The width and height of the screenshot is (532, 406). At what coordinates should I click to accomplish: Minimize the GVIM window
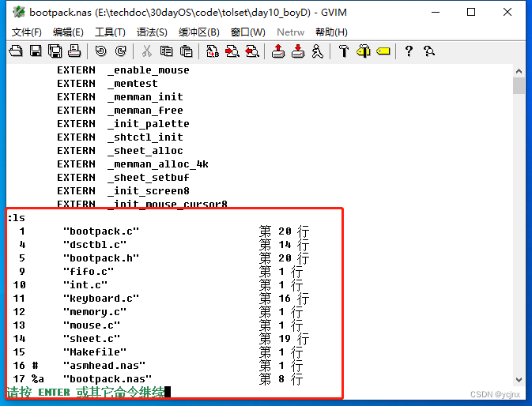coord(436,12)
